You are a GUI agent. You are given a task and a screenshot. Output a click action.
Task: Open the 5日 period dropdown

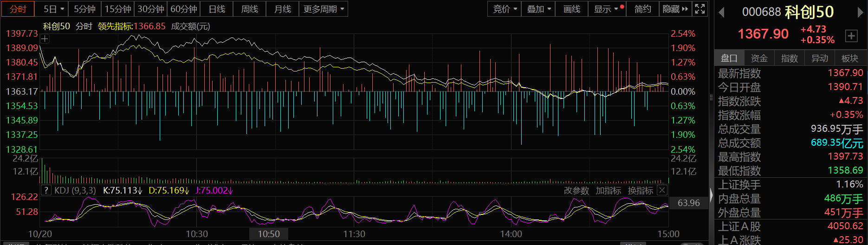click(x=54, y=9)
